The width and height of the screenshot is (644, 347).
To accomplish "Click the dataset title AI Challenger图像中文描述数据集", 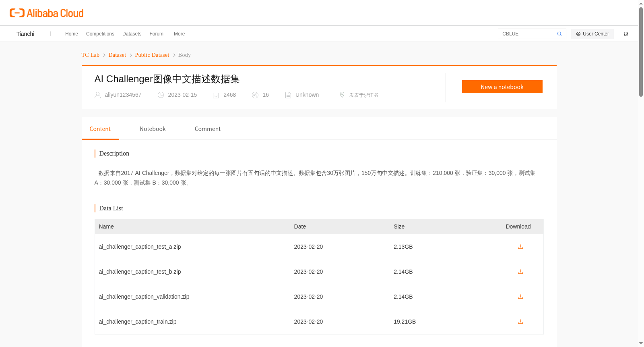I will [167, 79].
